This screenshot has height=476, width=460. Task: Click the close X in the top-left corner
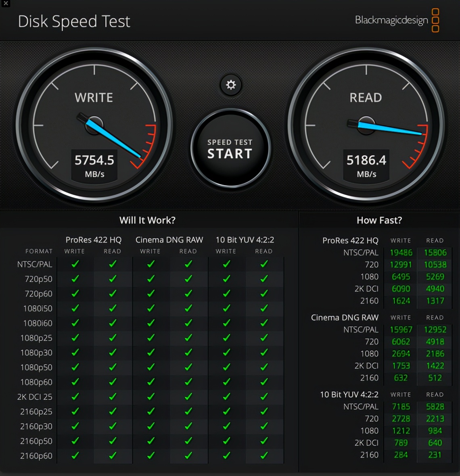click(x=5, y=3)
